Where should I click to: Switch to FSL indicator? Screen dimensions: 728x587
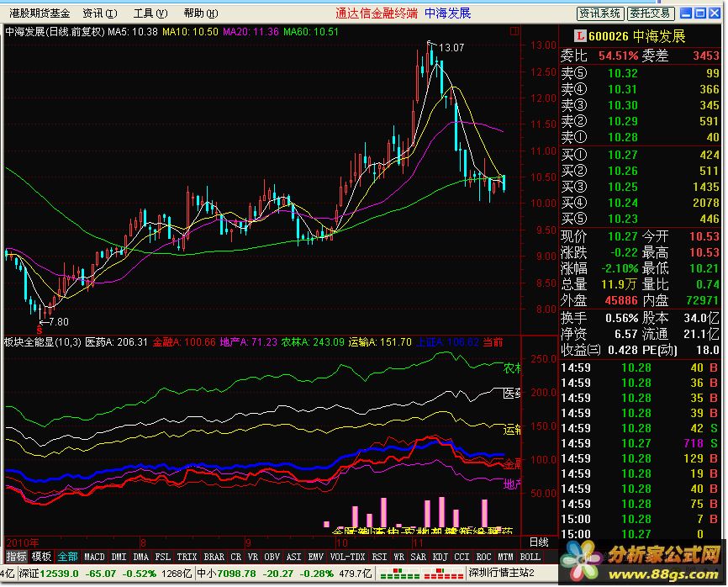[162, 557]
